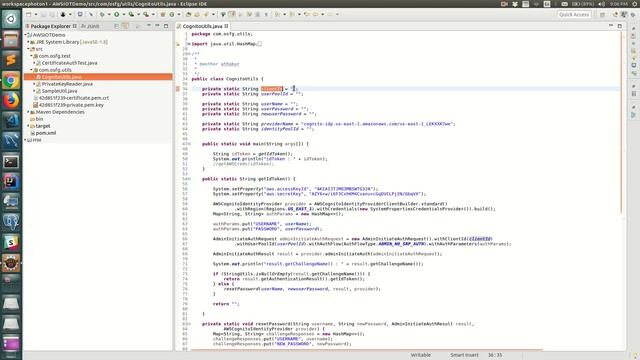Minimize the editor area
Screen dimensions: 640x360
(x=611, y=26)
